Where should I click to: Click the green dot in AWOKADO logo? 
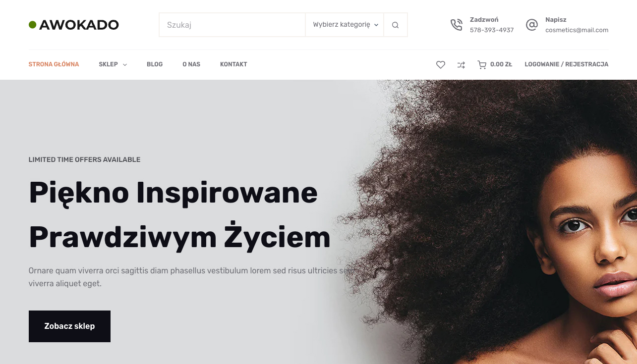coord(33,25)
